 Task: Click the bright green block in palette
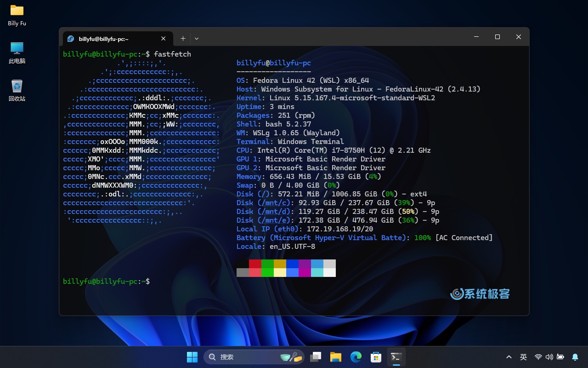point(267,272)
